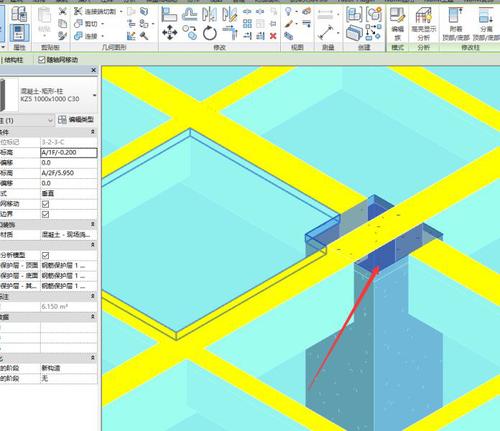Click the structural material value field
Viewport: 500px width, 431px height.
pyautogui.click(x=69, y=235)
